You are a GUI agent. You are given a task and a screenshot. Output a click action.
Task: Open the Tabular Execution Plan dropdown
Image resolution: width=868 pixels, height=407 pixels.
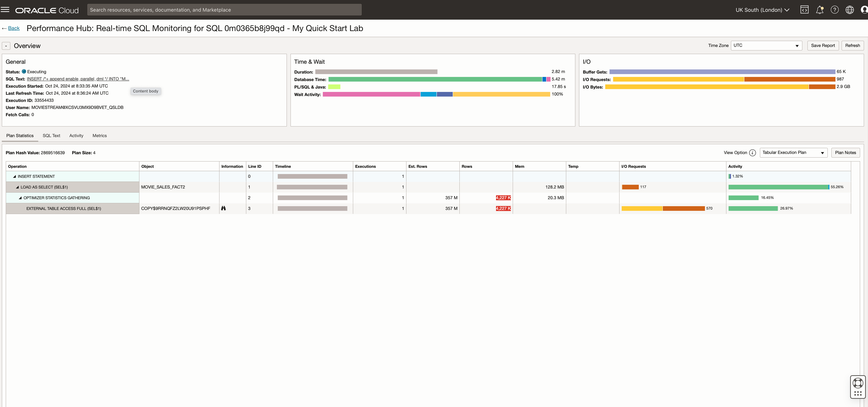tap(793, 153)
